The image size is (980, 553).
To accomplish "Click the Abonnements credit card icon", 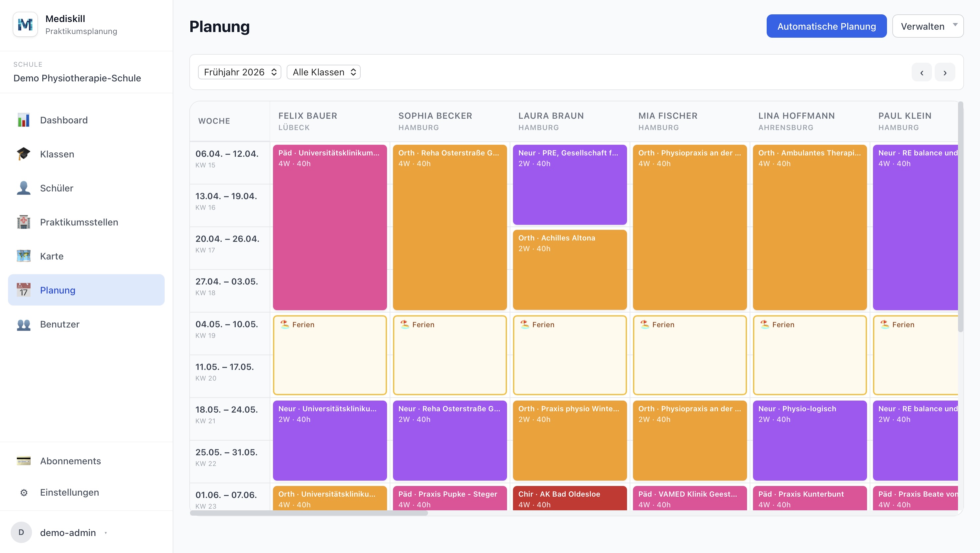I will tap(24, 461).
